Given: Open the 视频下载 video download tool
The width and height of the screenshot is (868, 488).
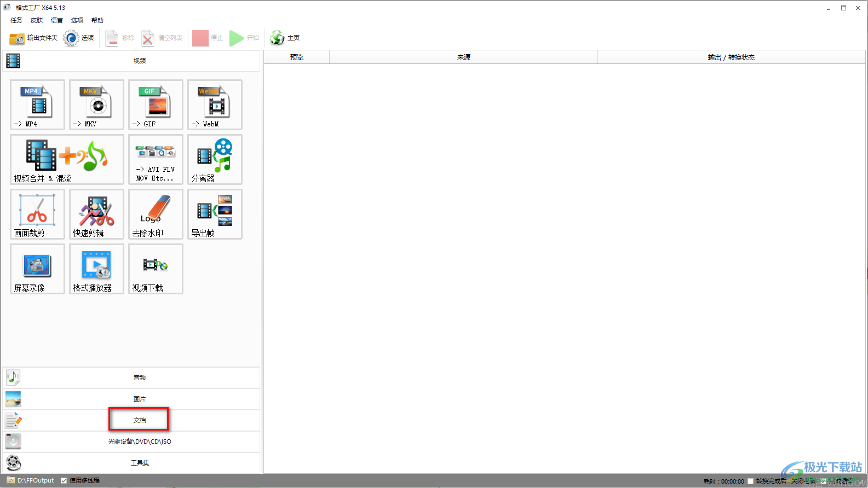Looking at the screenshot, I should click(x=156, y=269).
